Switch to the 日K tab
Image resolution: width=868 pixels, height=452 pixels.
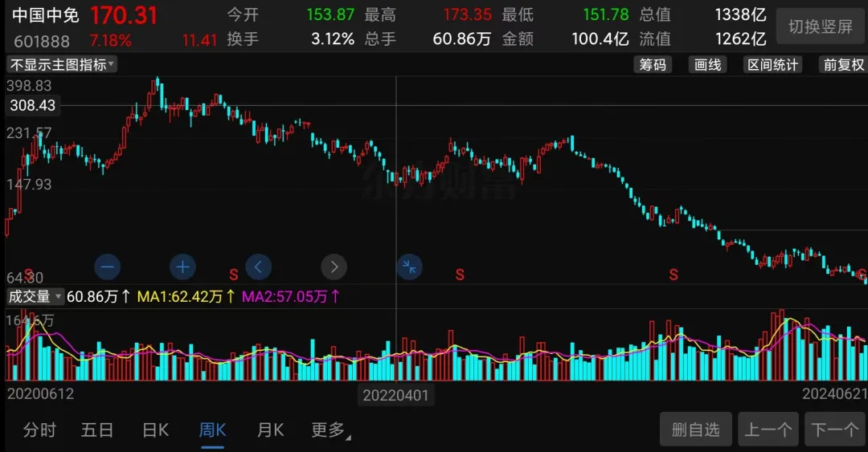pyautogui.click(x=156, y=430)
